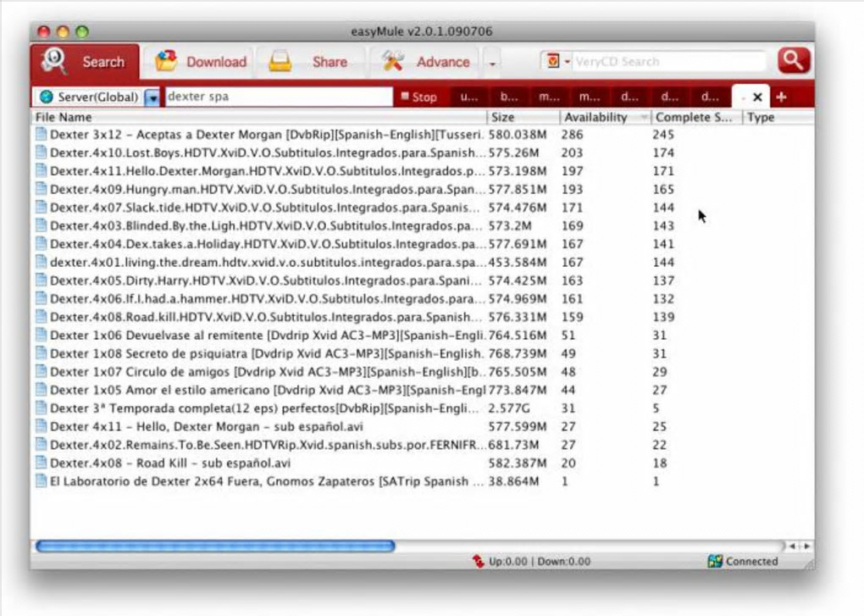Click the red magnifier search button
The width and height of the screenshot is (864, 616).
(794, 61)
